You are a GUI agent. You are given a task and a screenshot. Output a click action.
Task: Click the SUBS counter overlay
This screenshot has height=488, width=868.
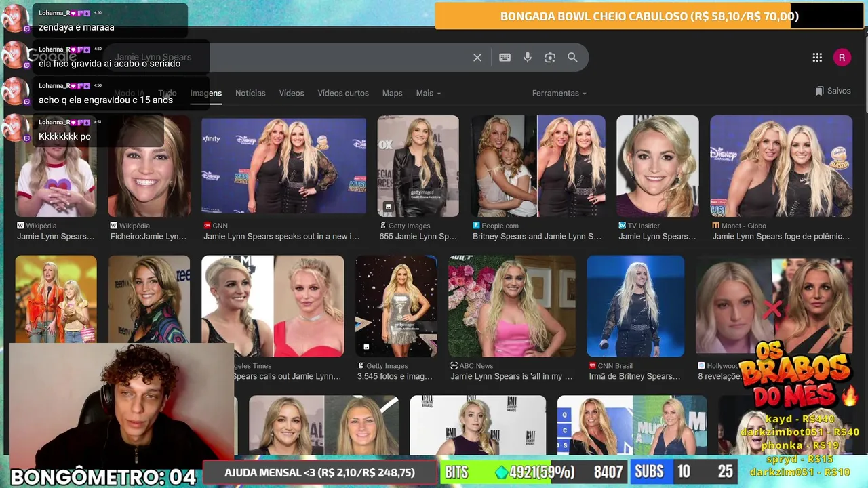click(685, 472)
